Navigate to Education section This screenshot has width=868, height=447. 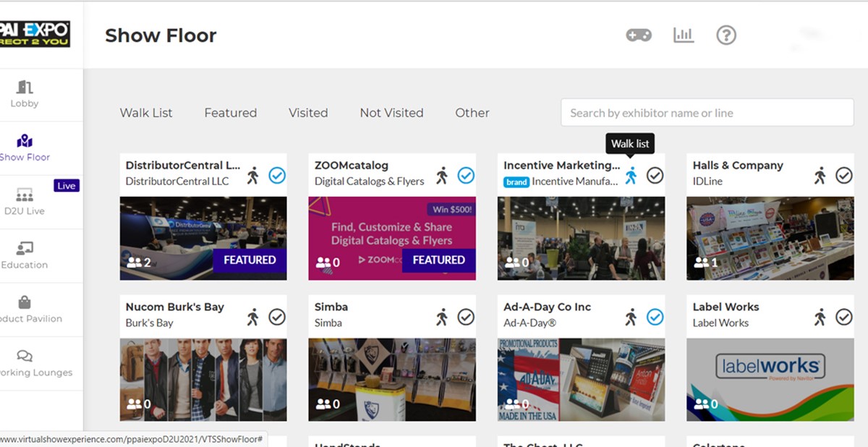[25, 255]
